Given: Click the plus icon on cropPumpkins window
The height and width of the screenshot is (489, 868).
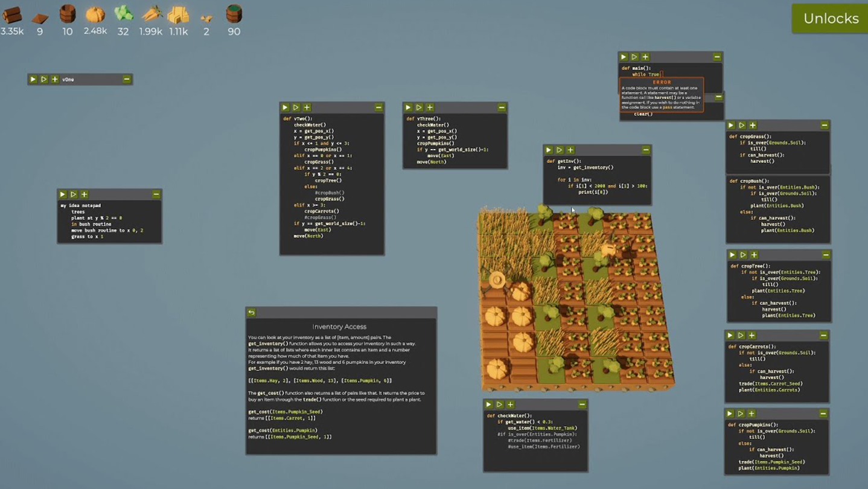Looking at the screenshot, I should coord(752,414).
